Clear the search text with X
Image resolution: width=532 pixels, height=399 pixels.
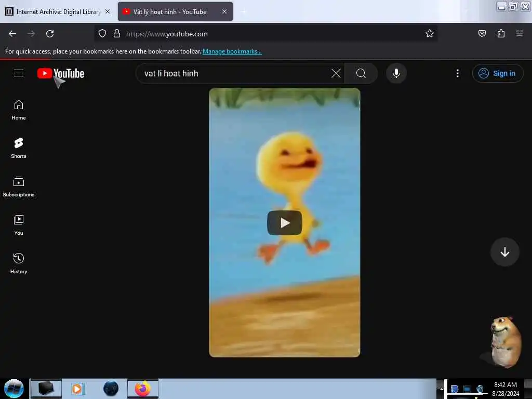point(336,73)
